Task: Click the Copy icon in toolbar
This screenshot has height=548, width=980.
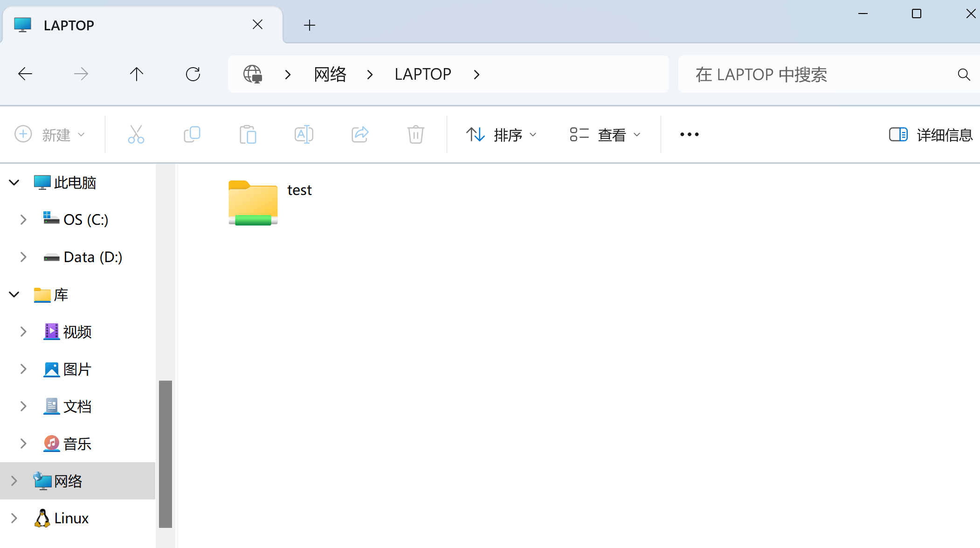Action: (x=192, y=134)
